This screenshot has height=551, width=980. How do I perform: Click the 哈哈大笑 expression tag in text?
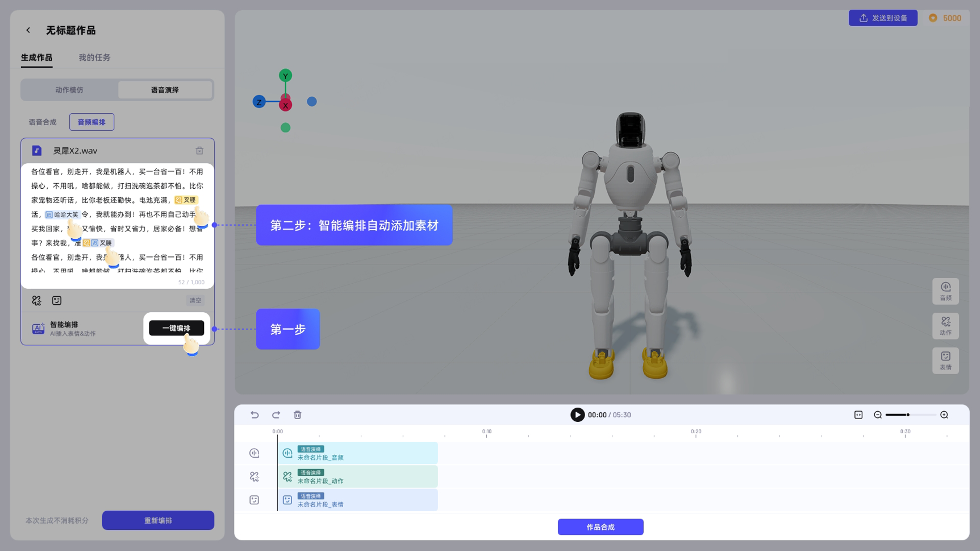point(62,214)
